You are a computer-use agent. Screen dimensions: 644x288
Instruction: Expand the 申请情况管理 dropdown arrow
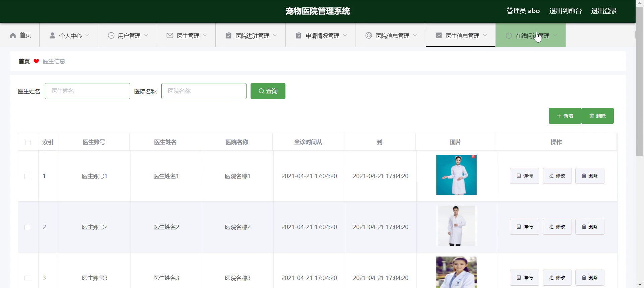(345, 35)
